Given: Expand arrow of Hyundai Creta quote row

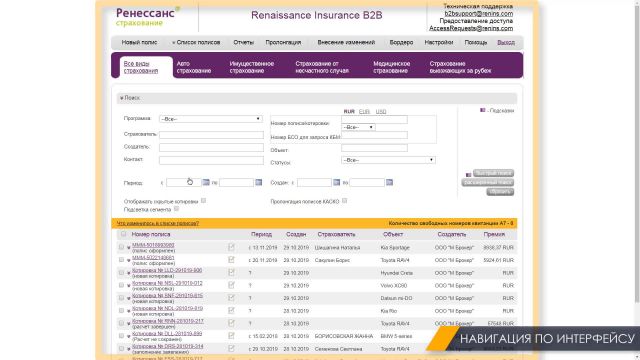Looking at the screenshot, I should point(129,273).
